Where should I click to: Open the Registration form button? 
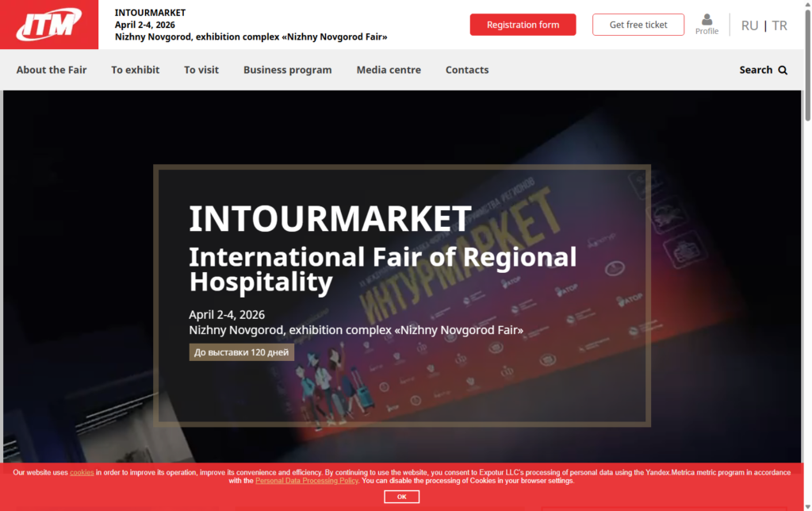(x=523, y=25)
